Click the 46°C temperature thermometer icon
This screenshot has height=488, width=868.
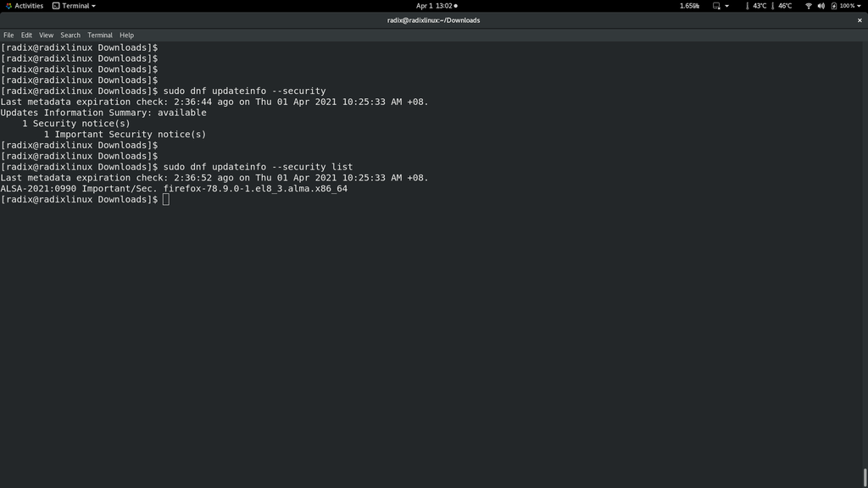[x=772, y=6]
